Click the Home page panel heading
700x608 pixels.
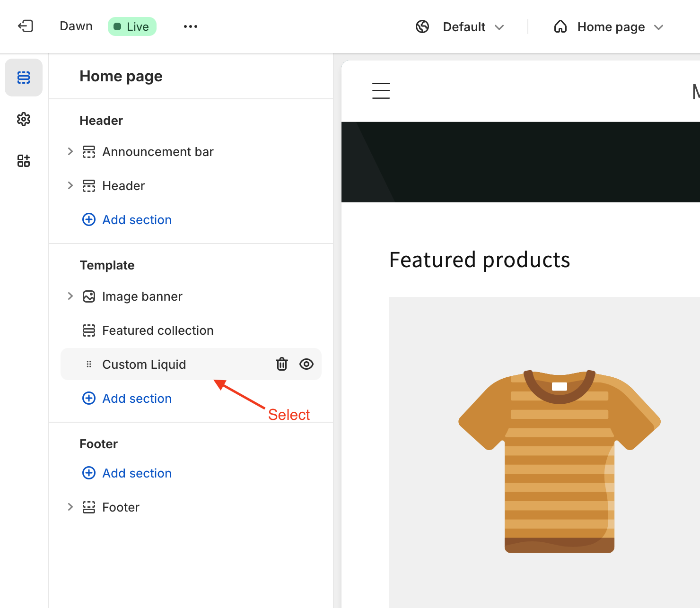(121, 76)
